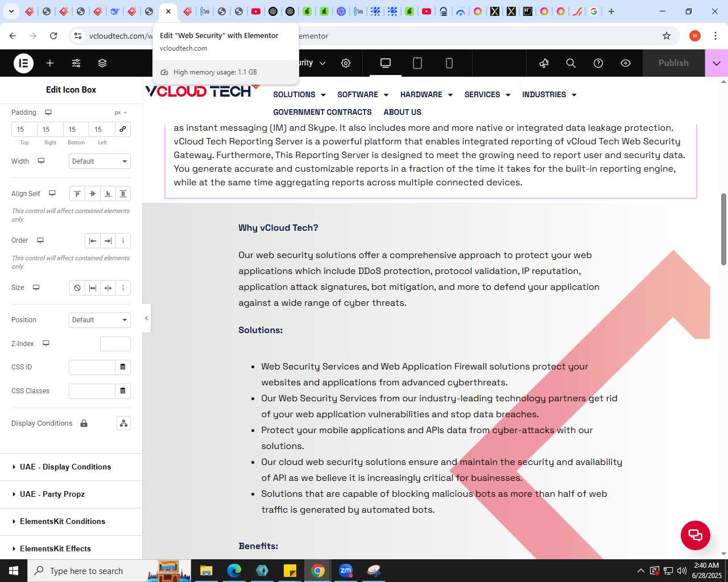Choose custom Size three-dots option

123,288
